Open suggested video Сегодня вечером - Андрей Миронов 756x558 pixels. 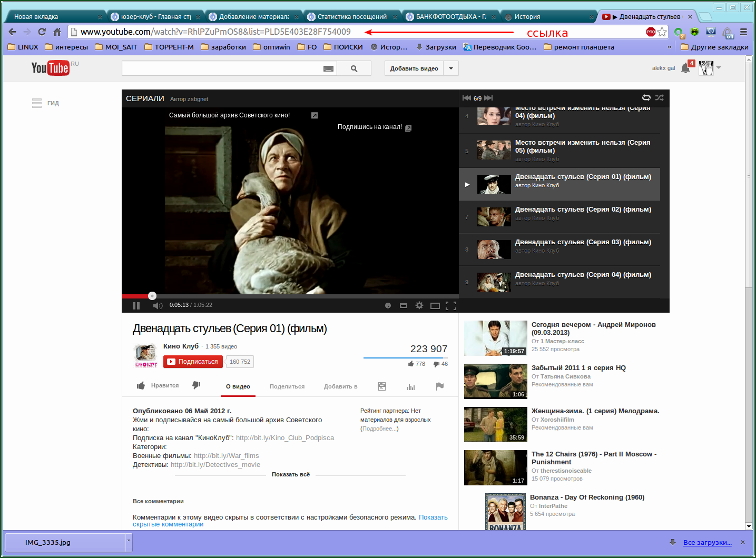pyautogui.click(x=594, y=328)
